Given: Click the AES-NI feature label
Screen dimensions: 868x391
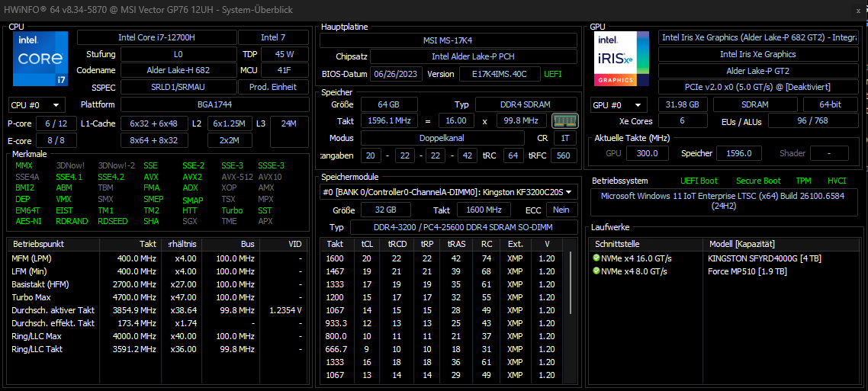Looking at the screenshot, I should (27, 221).
